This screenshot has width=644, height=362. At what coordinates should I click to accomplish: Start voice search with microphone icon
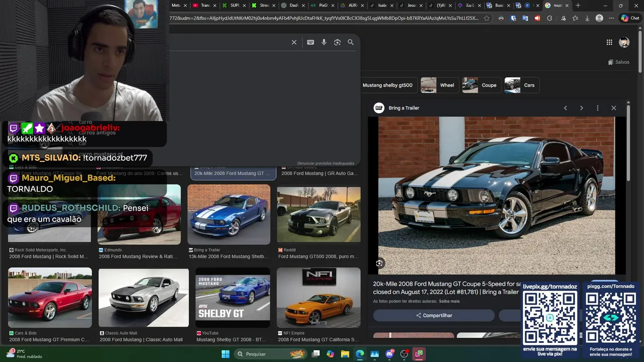[x=324, y=42]
